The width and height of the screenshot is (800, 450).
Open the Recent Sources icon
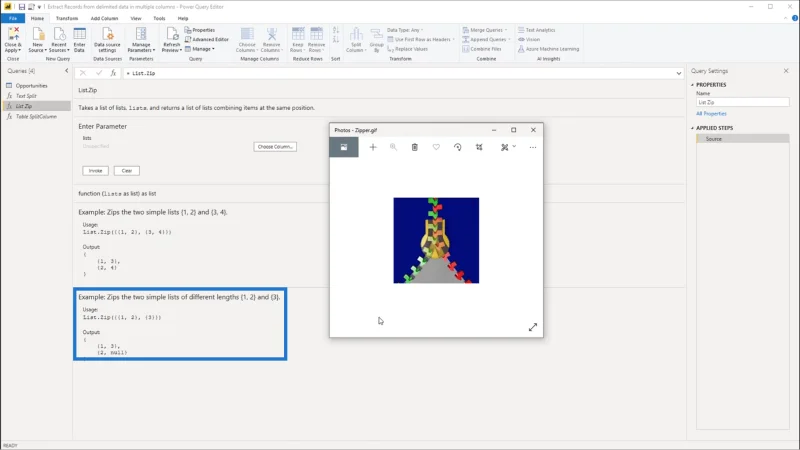tap(59, 35)
